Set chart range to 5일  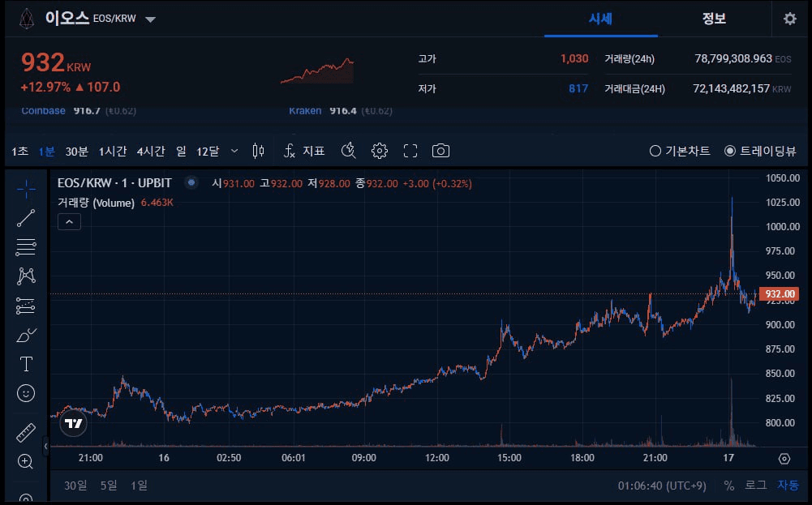(108, 486)
